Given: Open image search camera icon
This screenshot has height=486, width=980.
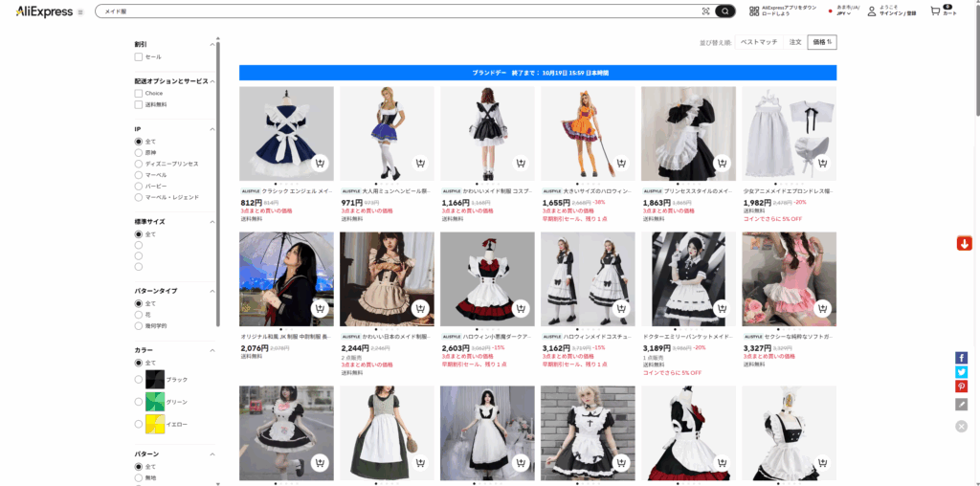Looking at the screenshot, I should point(706,11).
